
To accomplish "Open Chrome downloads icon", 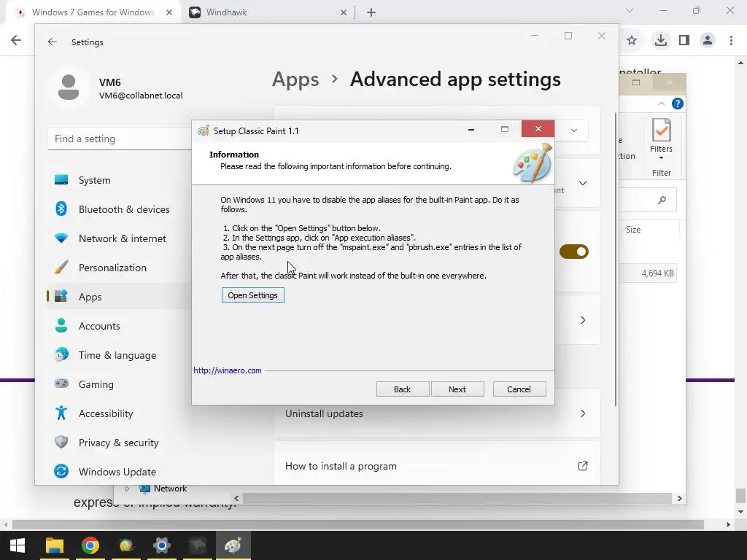I will 661,40.
